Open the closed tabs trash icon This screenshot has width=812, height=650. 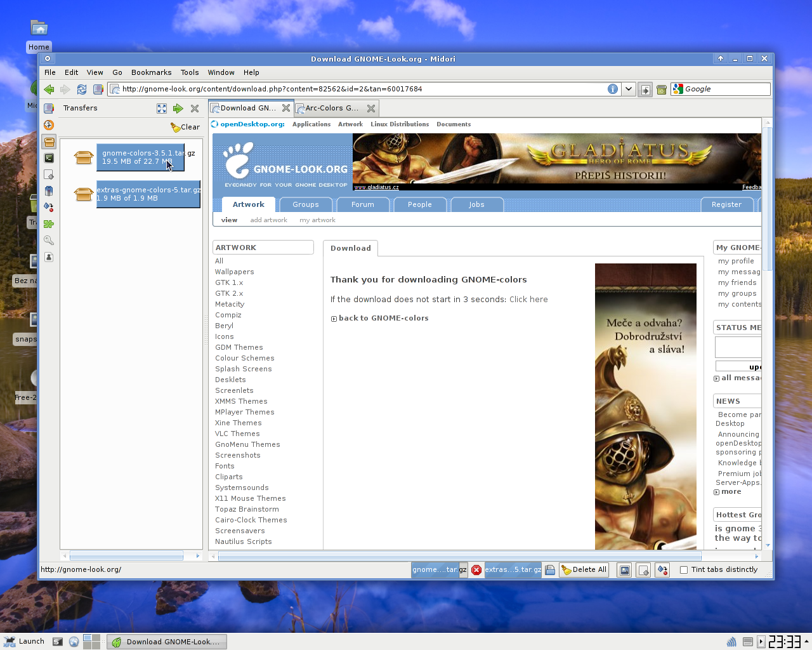coord(662,90)
